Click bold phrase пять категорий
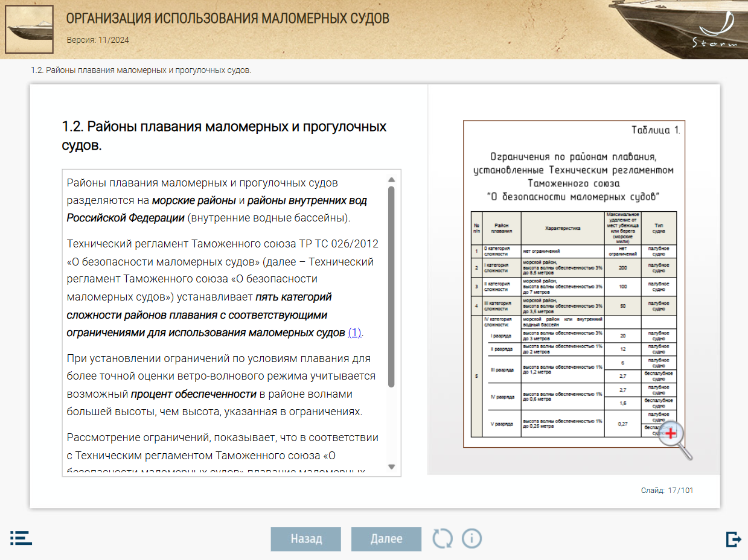The image size is (748, 560). [x=293, y=297]
